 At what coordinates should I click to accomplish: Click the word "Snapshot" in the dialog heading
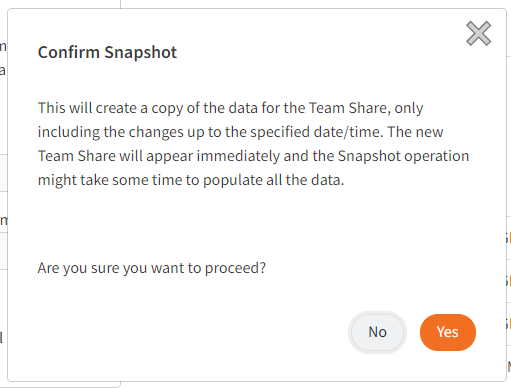pos(140,52)
